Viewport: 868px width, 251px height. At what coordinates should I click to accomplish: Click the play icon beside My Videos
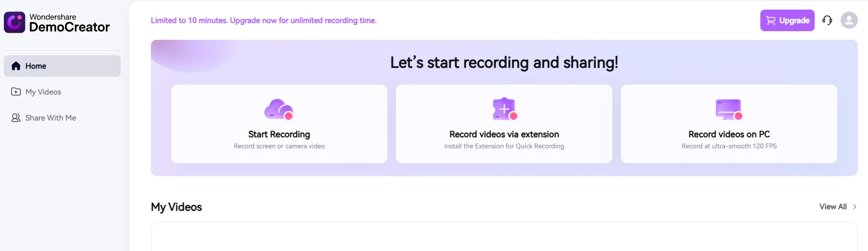pyautogui.click(x=16, y=92)
